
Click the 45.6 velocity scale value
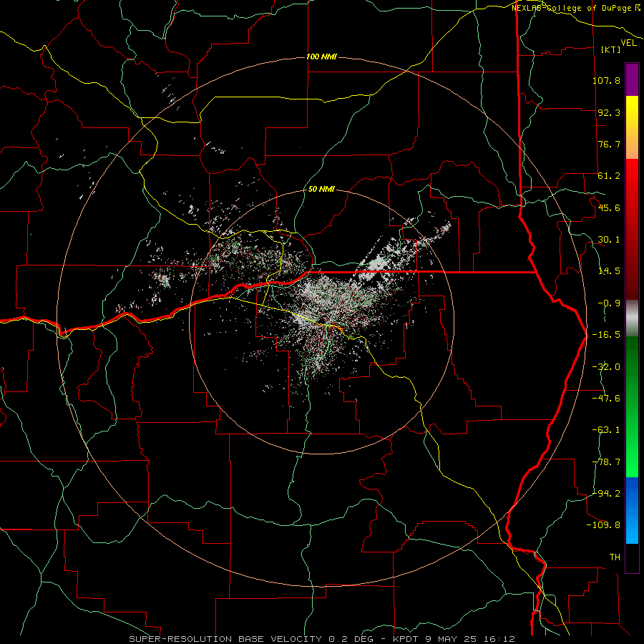(x=609, y=208)
